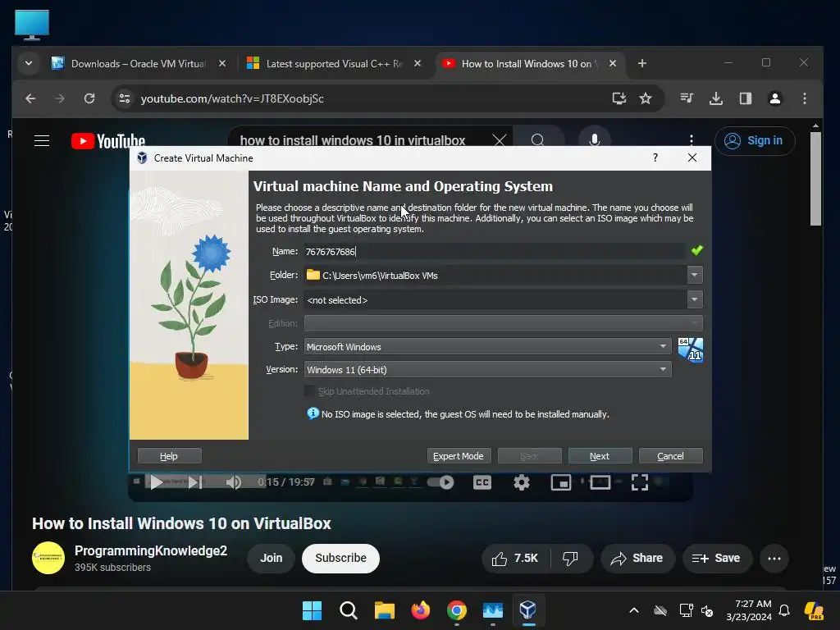Switch to Latest supported Visual C++ tab
The width and height of the screenshot is (840, 630).
click(x=334, y=64)
